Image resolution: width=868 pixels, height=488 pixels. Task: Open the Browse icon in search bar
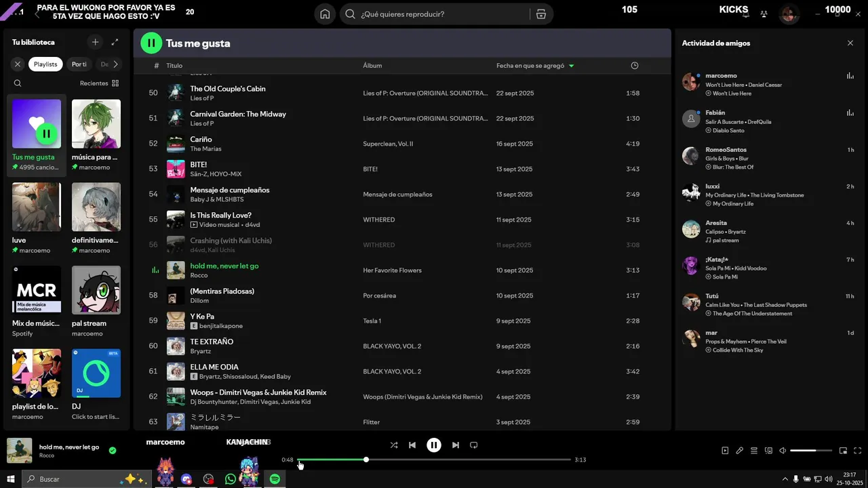[x=540, y=14]
